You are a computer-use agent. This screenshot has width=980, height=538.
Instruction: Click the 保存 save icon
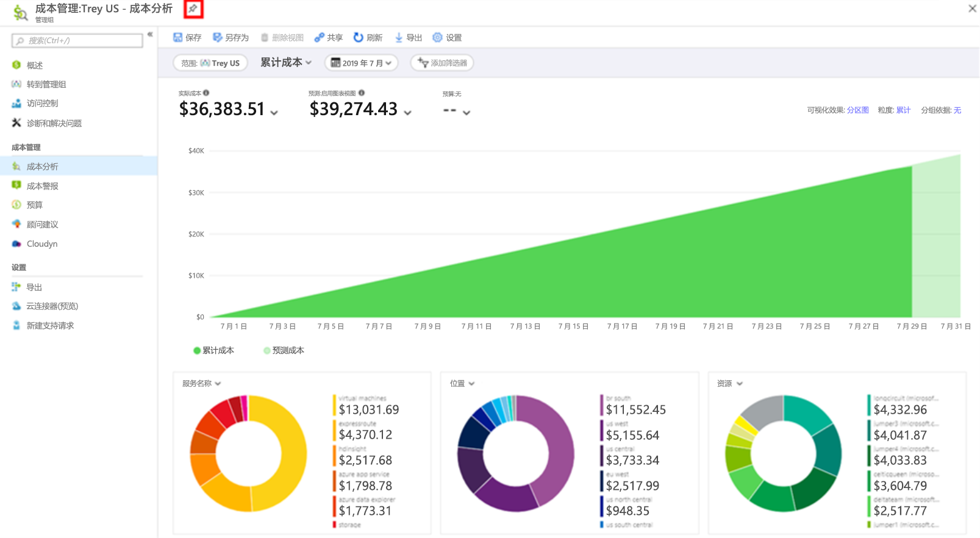[177, 37]
